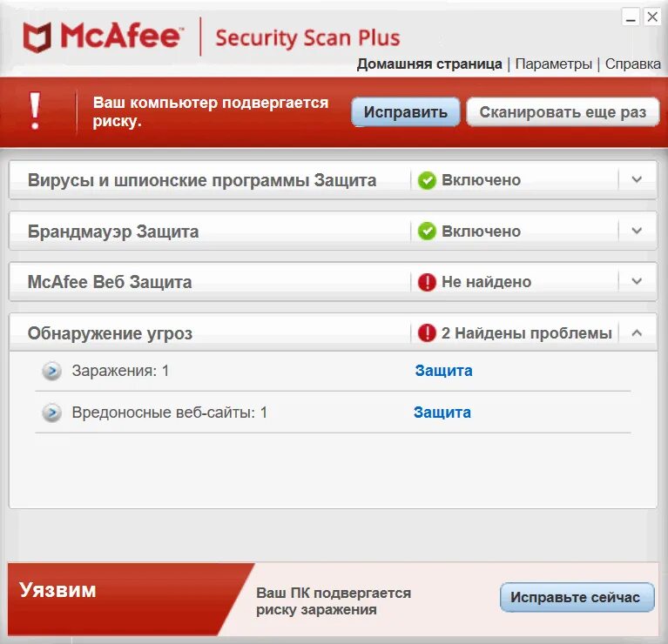668x644 pixels.
Task: Click red alert icon next to Найдены проблемы
Action: (x=427, y=332)
